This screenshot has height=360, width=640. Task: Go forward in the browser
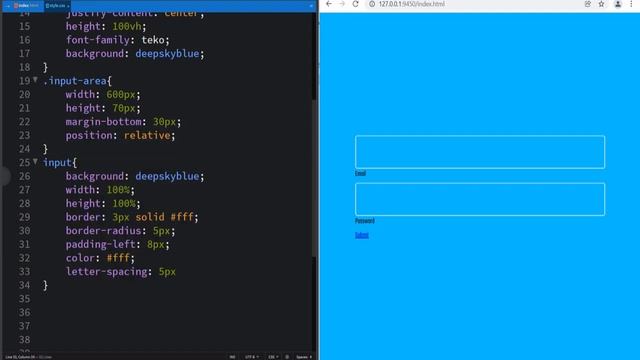[x=342, y=4]
